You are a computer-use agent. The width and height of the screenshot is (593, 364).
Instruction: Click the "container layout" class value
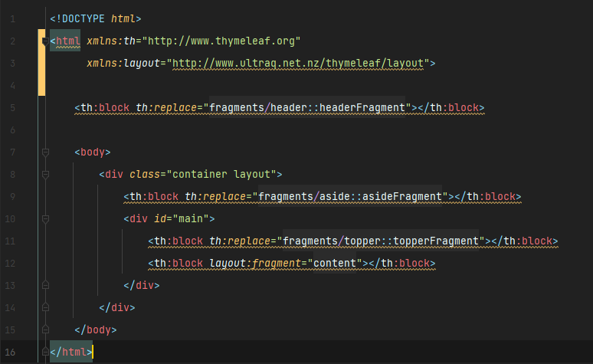221,175
